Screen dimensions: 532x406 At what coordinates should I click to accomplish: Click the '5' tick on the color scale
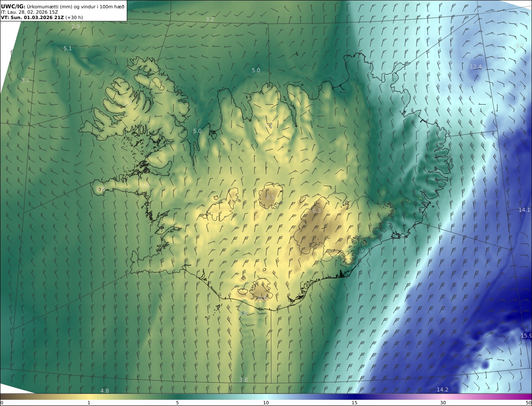point(177,403)
